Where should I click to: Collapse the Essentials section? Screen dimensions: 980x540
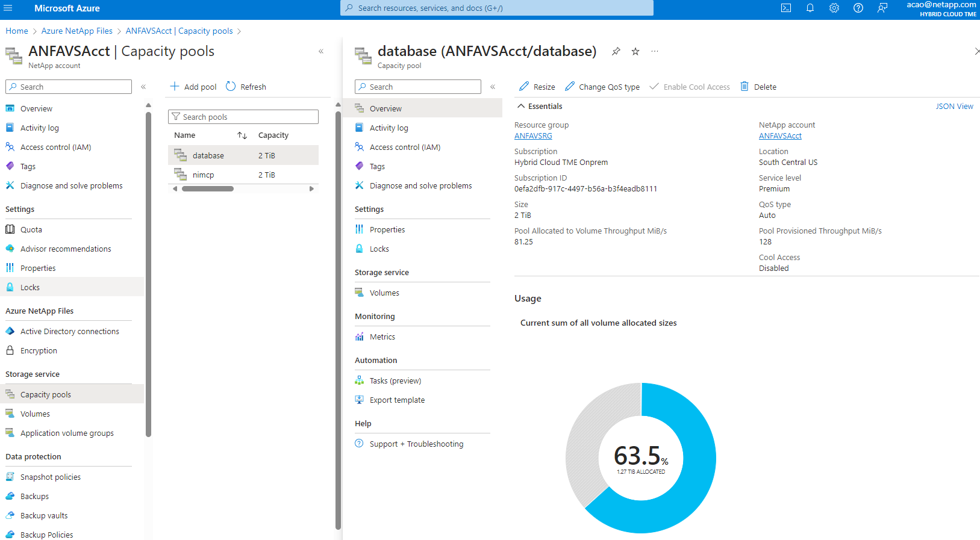click(x=521, y=107)
